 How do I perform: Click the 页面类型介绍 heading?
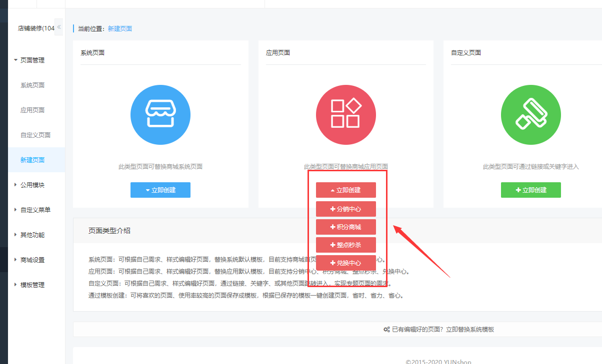tap(109, 231)
